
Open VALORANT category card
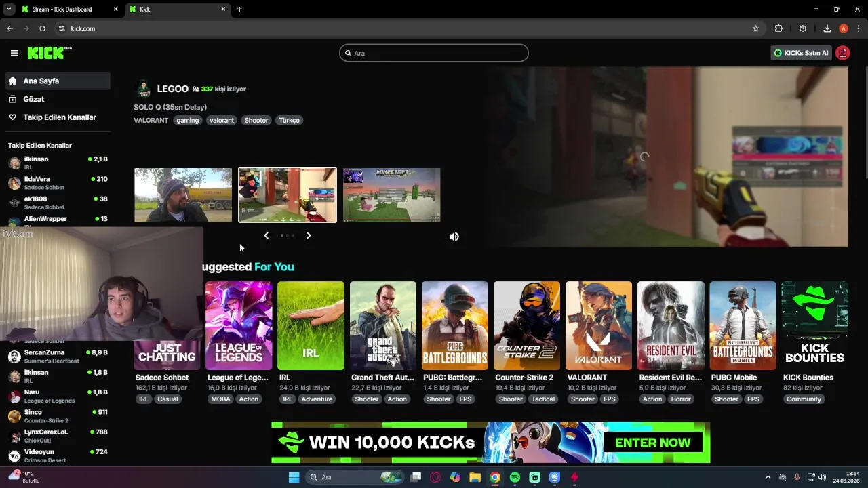(599, 325)
